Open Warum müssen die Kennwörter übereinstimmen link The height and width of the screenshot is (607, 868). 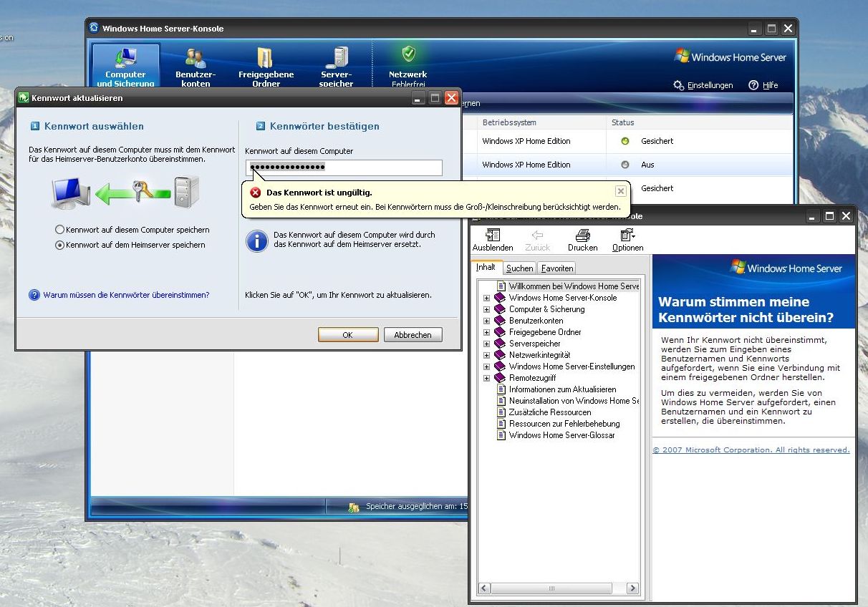coord(126,295)
